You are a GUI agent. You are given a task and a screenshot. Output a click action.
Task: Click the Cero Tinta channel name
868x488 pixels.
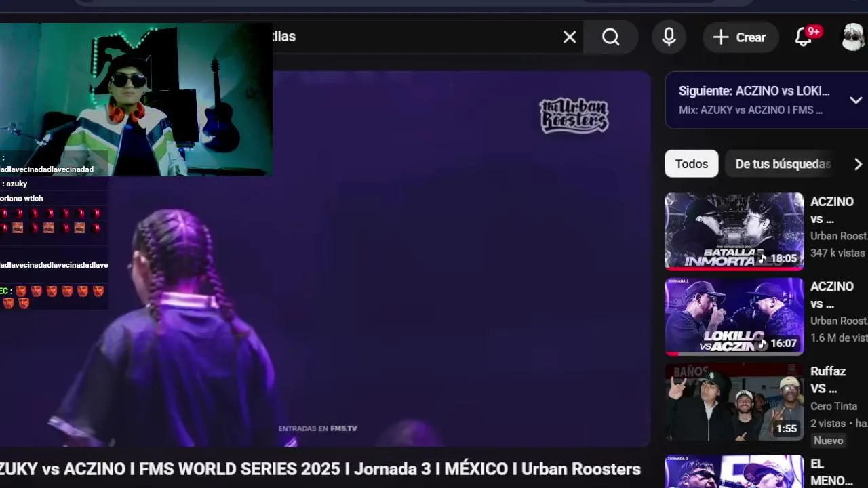[x=834, y=406]
